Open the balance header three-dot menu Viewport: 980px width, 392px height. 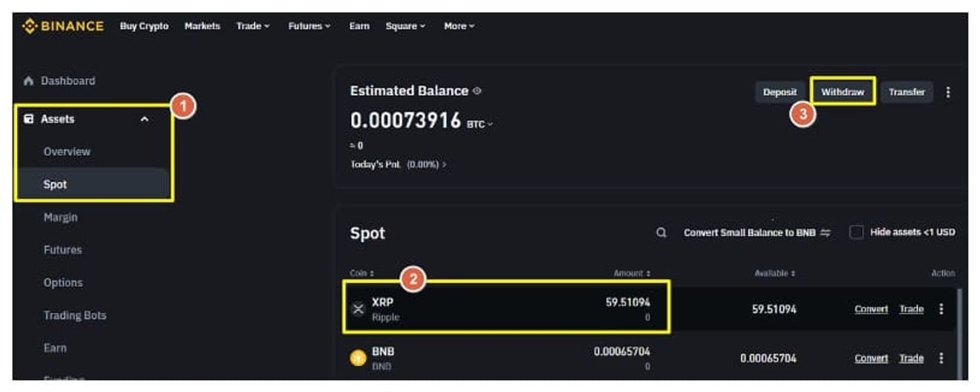click(947, 92)
